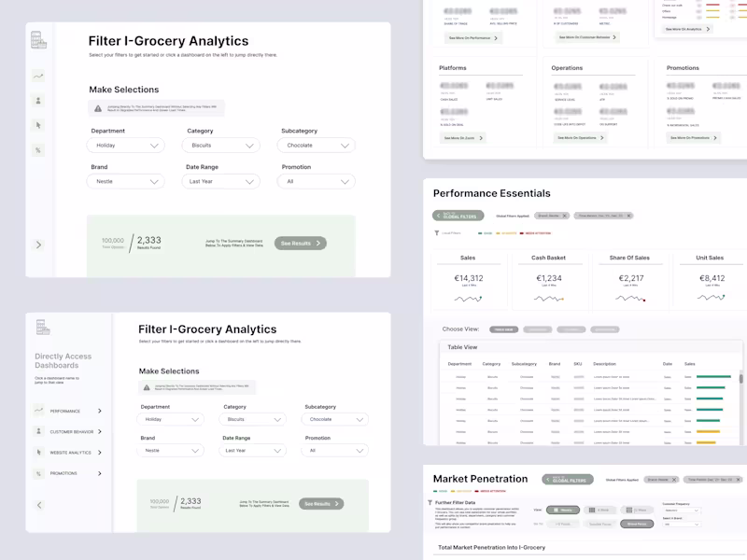Click the Further Filter Data funnel icon
Viewport: 747px width, 560px height.
point(430,502)
